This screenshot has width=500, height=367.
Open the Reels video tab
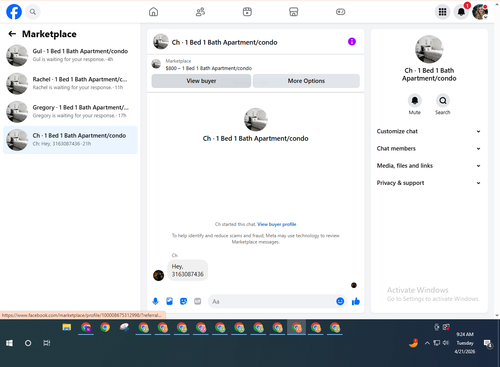point(247,12)
